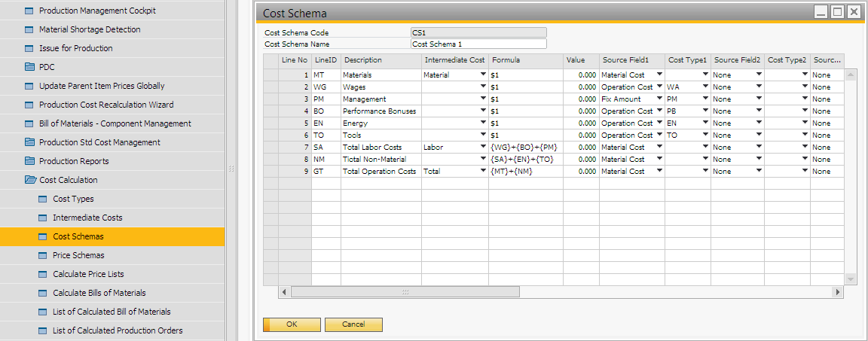Open Cost Type1 dropdown for Wages row
868x341 pixels.
click(704, 87)
